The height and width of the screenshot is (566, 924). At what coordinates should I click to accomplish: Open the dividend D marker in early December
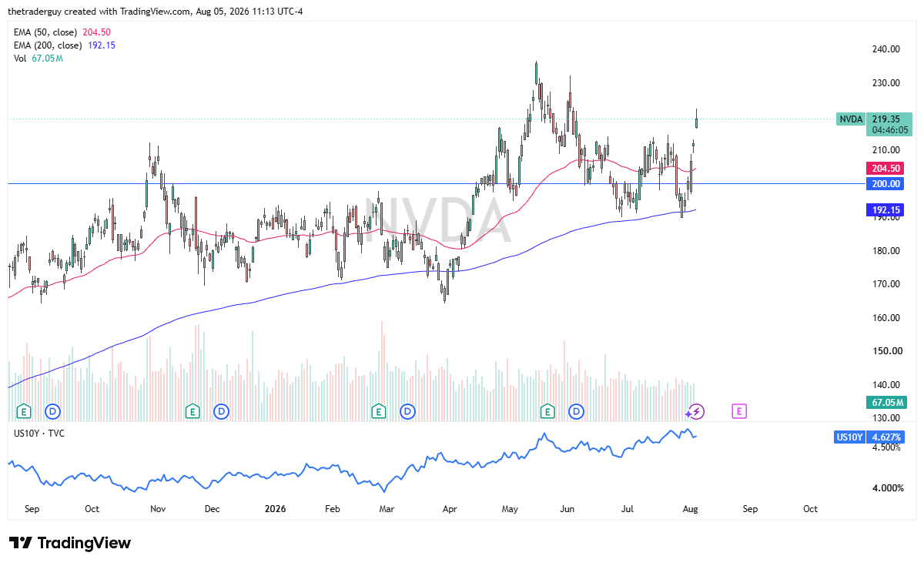[222, 411]
